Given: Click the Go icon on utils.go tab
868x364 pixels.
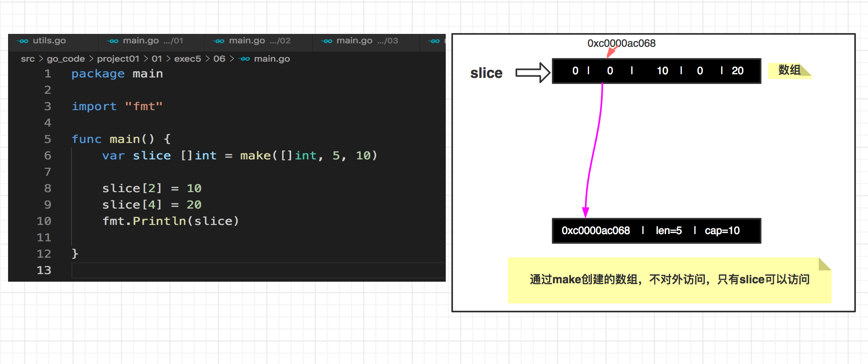Looking at the screenshot, I should pos(23,41).
